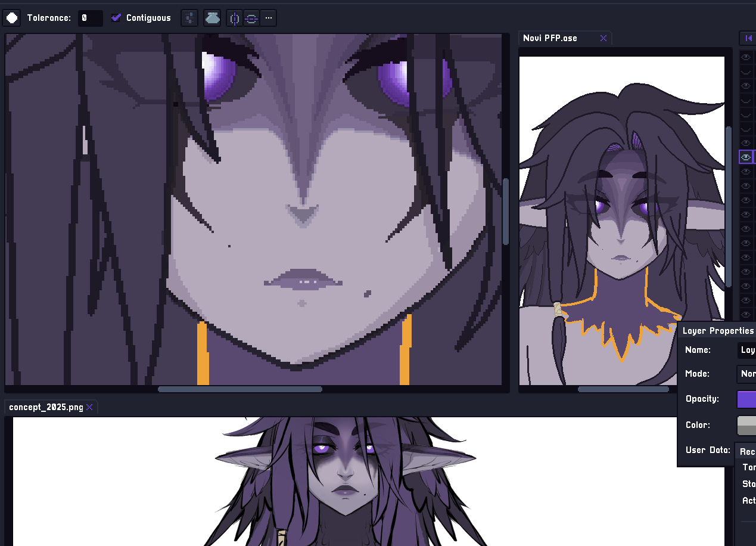Click the zoomed canvas horizontal scrollbar

(240, 389)
